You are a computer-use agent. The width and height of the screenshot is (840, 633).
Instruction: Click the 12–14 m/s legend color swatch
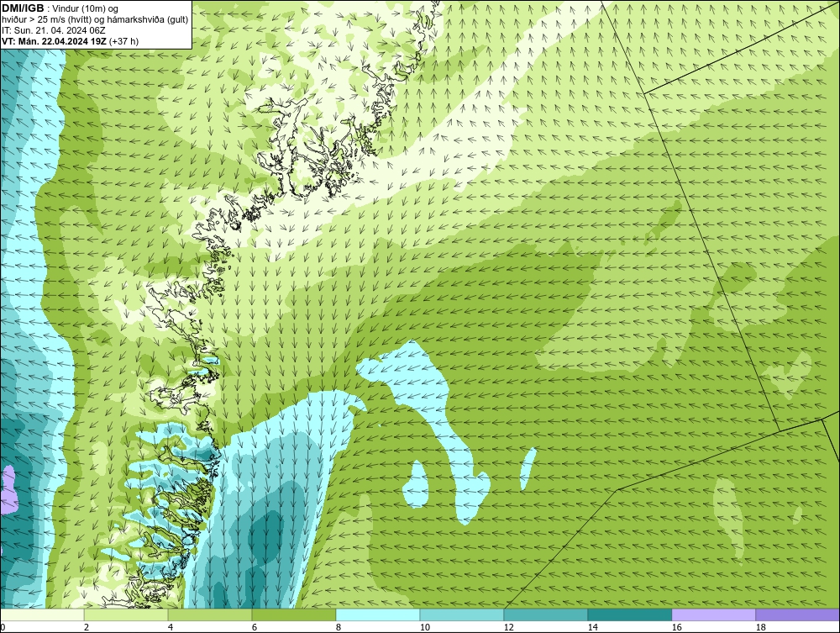(x=545, y=615)
